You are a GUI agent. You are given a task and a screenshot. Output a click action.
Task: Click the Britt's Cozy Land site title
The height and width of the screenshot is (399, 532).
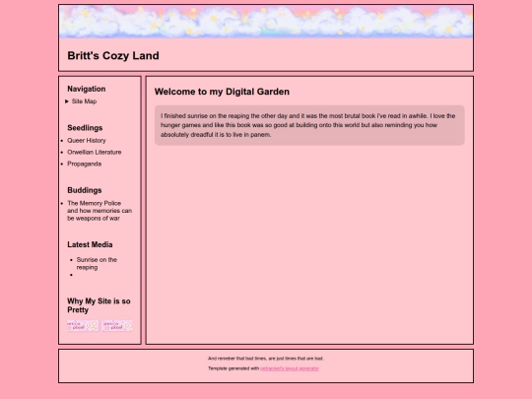(113, 55)
